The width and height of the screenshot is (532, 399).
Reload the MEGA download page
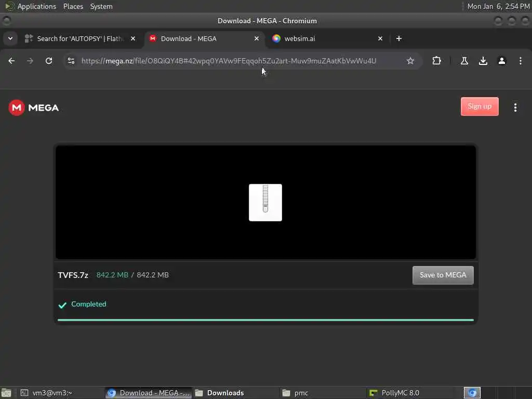tap(49, 61)
